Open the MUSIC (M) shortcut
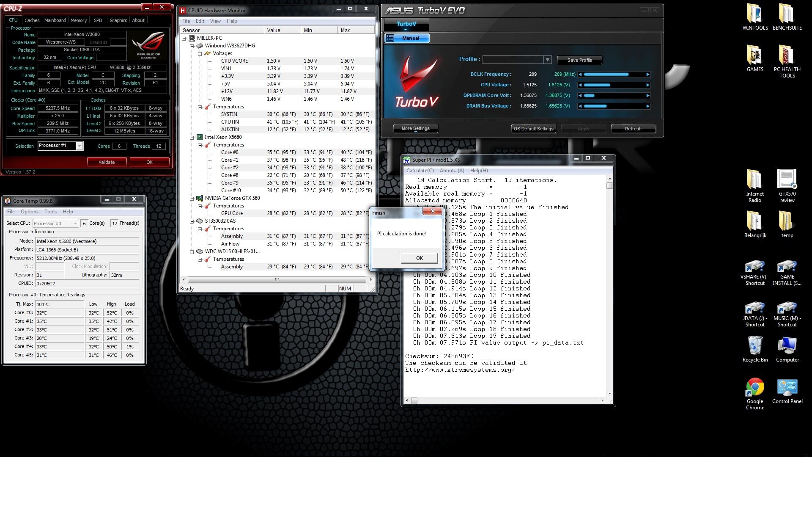Image resolution: width=812 pixels, height=508 pixels. click(x=787, y=315)
